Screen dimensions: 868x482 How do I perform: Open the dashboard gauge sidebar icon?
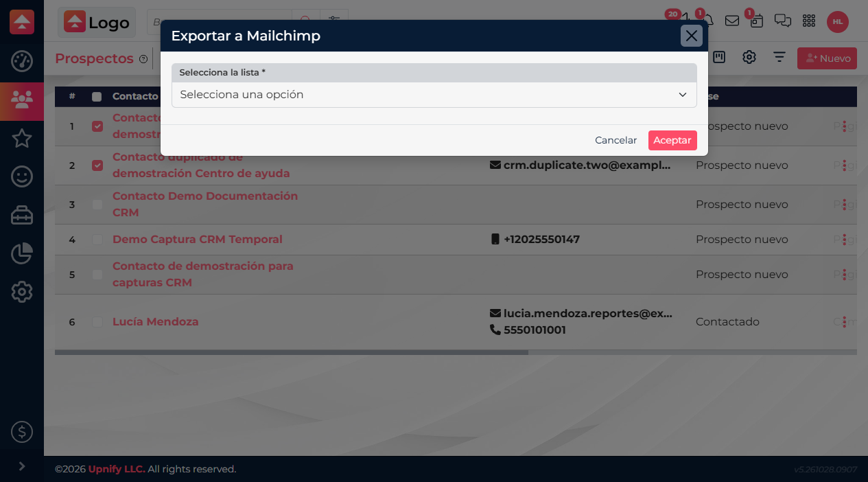pos(22,61)
